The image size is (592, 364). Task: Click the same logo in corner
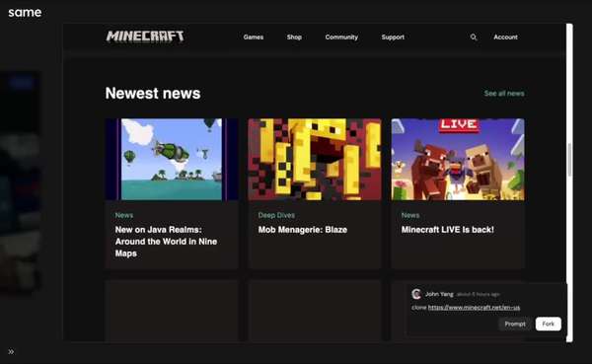tap(25, 13)
